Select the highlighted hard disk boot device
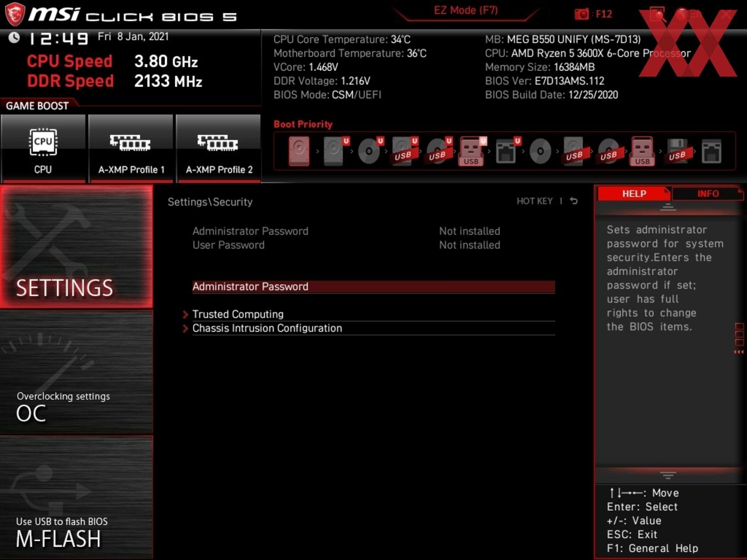 tap(299, 151)
